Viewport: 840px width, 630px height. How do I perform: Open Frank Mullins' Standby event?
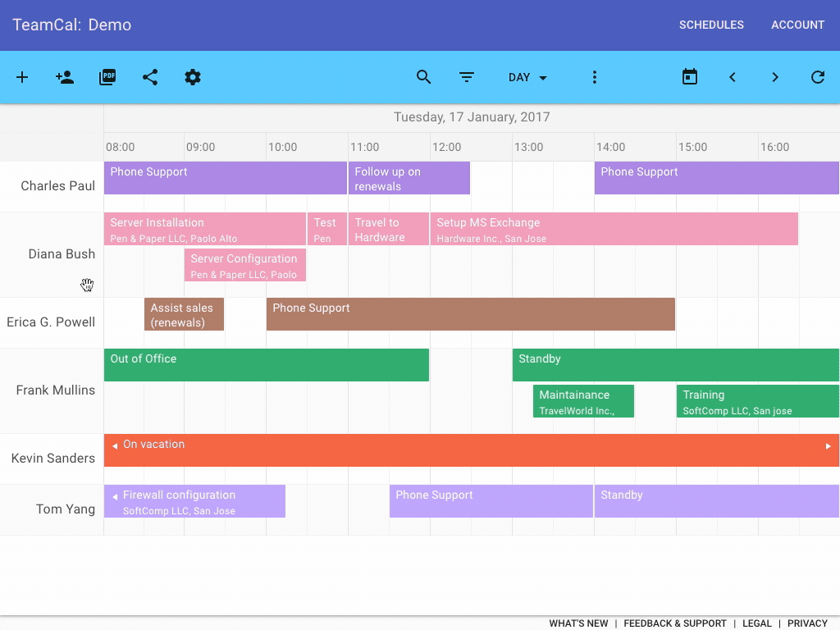coord(673,364)
